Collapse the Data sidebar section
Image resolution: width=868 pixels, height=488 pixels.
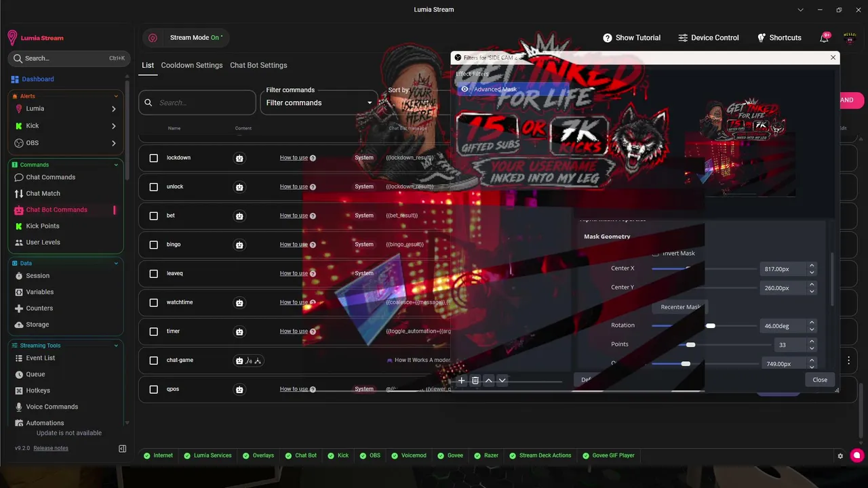(116, 263)
